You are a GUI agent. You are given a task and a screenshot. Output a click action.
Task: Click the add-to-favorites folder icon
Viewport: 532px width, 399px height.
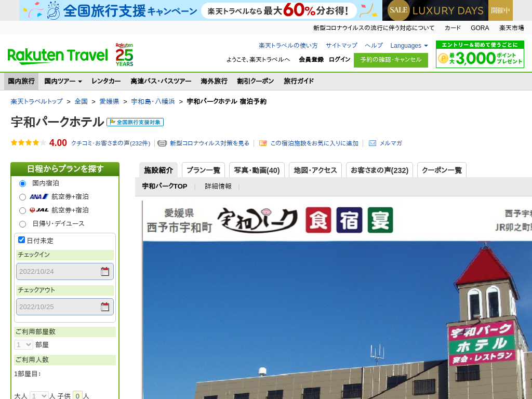coord(263,143)
